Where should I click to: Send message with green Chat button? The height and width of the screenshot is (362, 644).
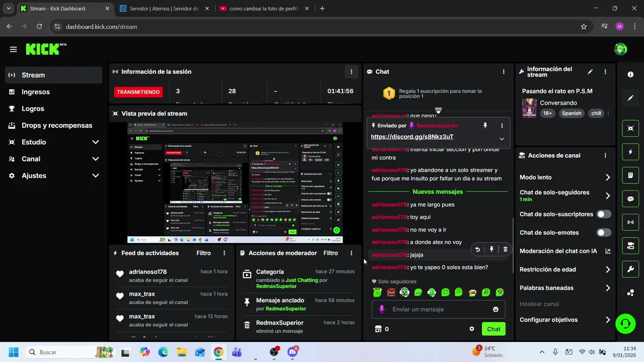click(494, 329)
